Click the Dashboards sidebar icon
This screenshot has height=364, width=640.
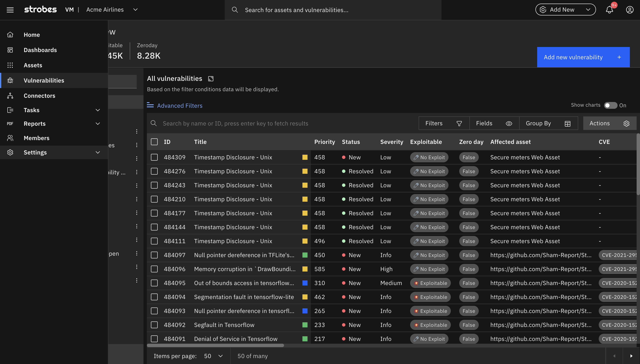click(x=10, y=50)
